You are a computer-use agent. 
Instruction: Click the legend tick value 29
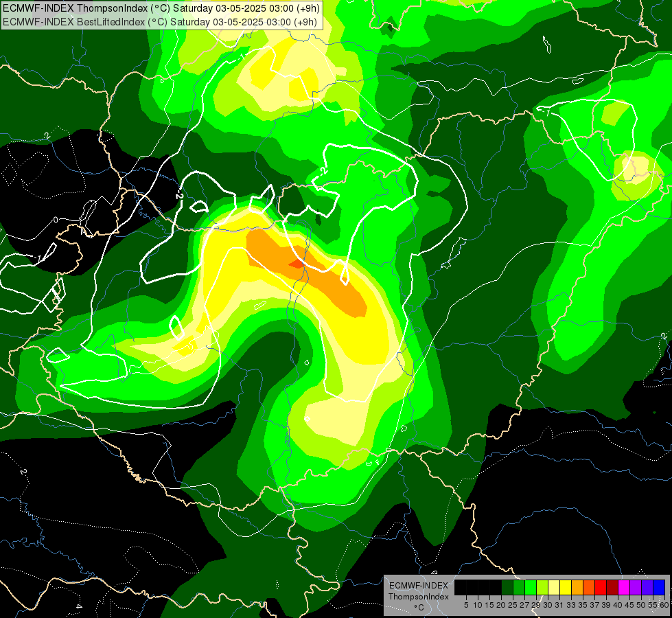point(536,605)
